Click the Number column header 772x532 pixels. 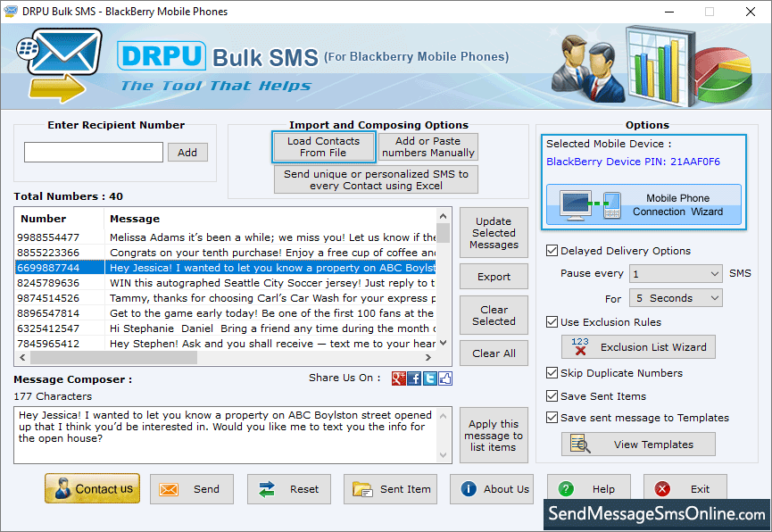tap(60, 219)
